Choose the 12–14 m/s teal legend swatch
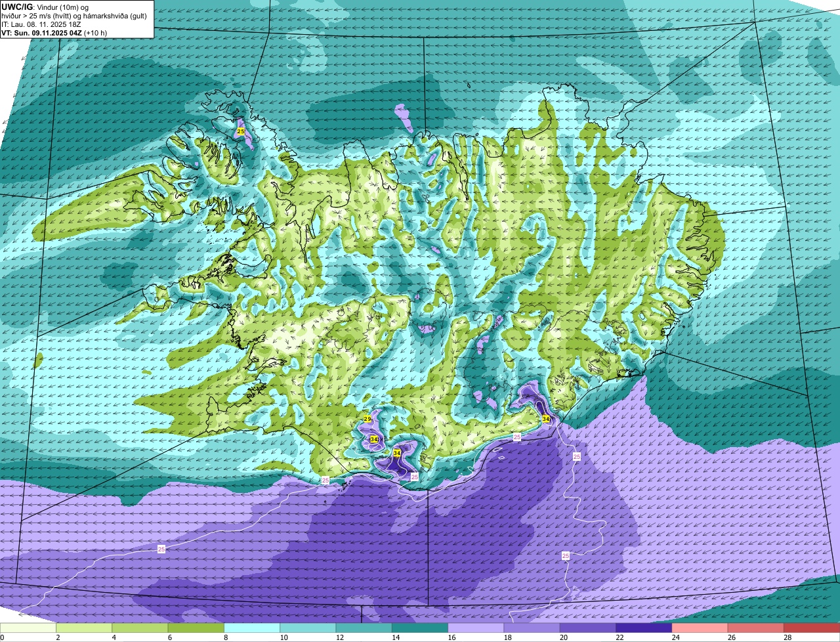 (364, 628)
